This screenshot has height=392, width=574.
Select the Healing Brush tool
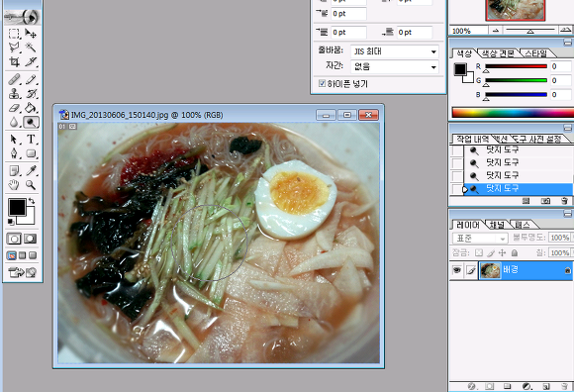pyautogui.click(x=14, y=79)
